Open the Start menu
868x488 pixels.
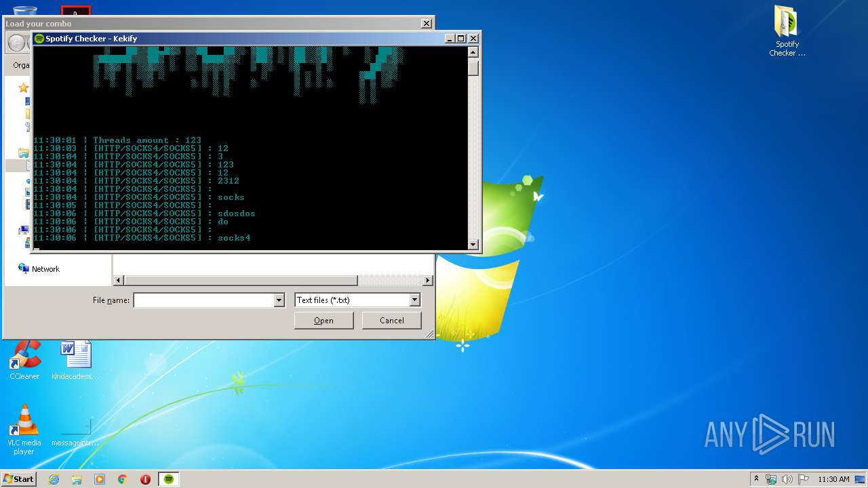click(18, 479)
